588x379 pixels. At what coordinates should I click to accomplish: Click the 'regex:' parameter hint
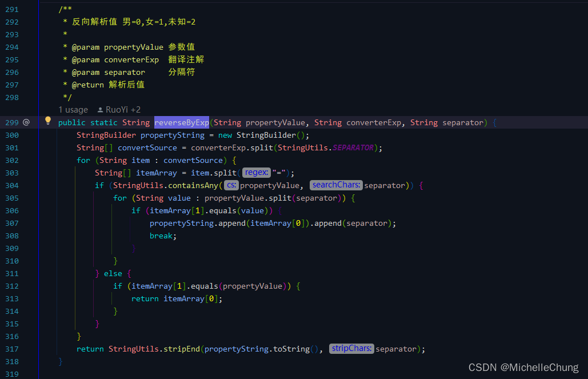[257, 173]
